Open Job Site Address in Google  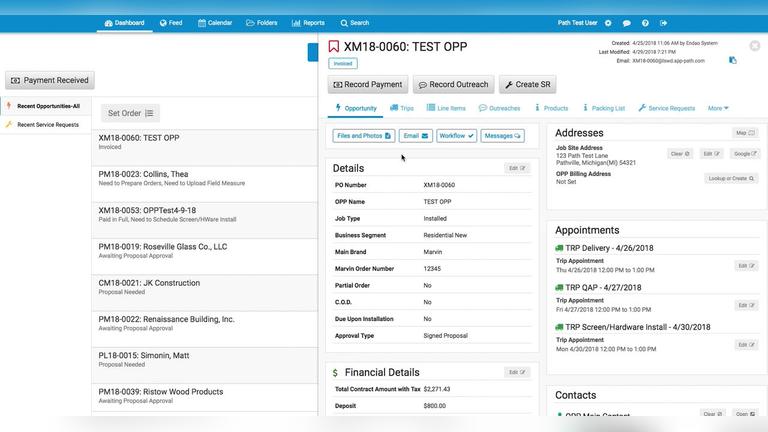point(745,154)
